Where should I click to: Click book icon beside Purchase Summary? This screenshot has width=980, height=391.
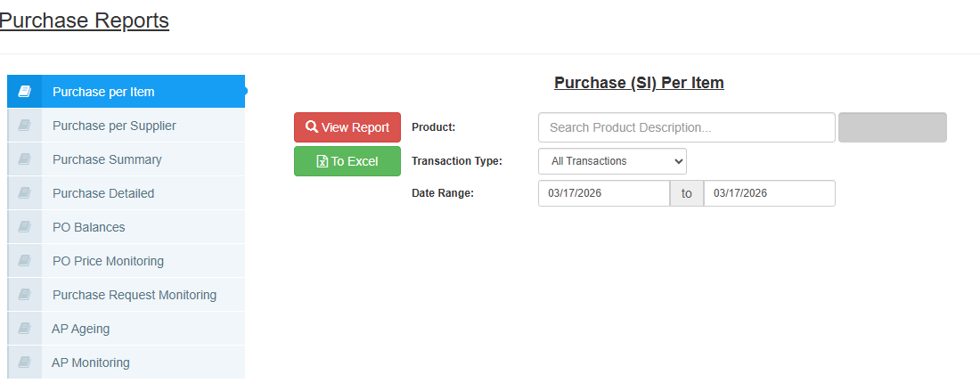click(24, 160)
